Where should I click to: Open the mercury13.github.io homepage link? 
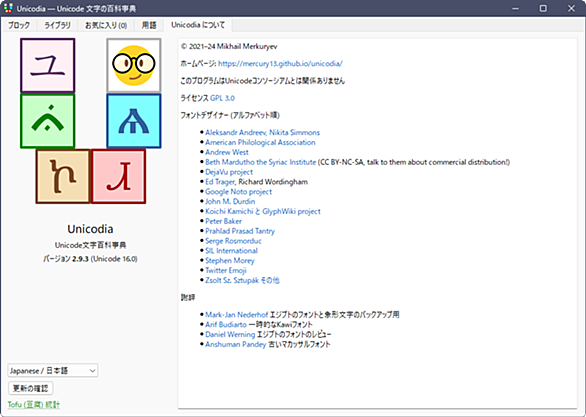click(280, 64)
